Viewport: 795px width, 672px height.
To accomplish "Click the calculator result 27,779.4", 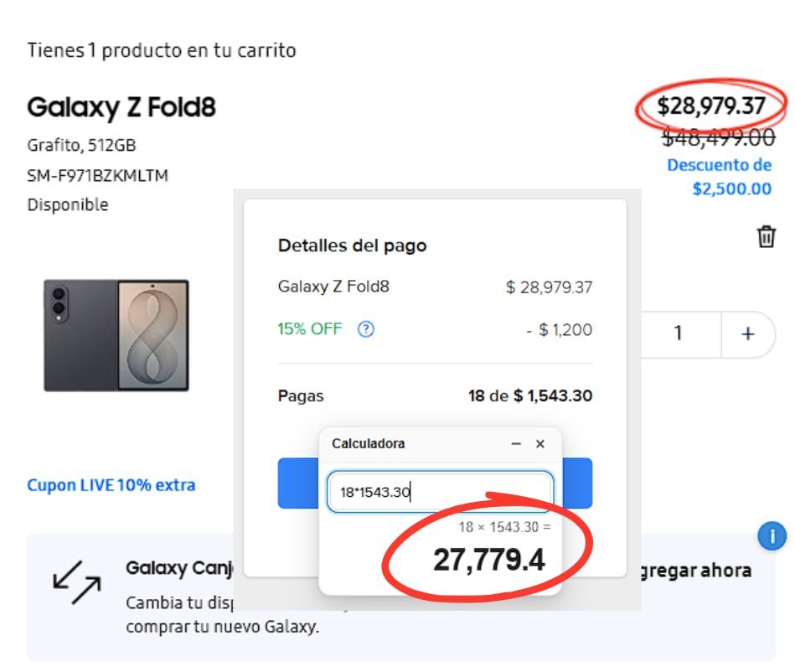I will coord(488,560).
